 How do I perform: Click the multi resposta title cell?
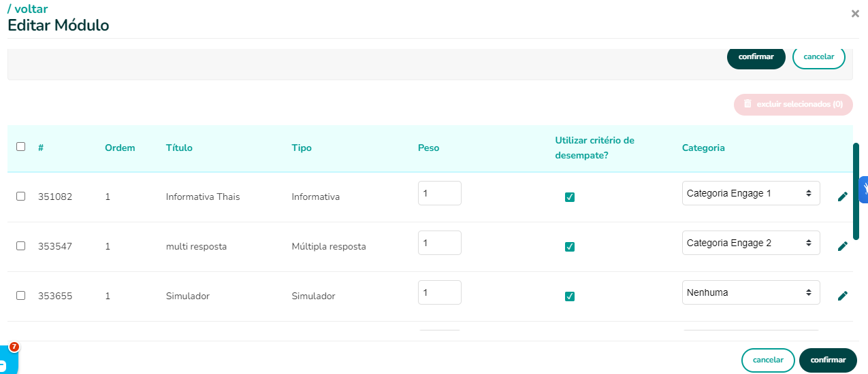(196, 246)
